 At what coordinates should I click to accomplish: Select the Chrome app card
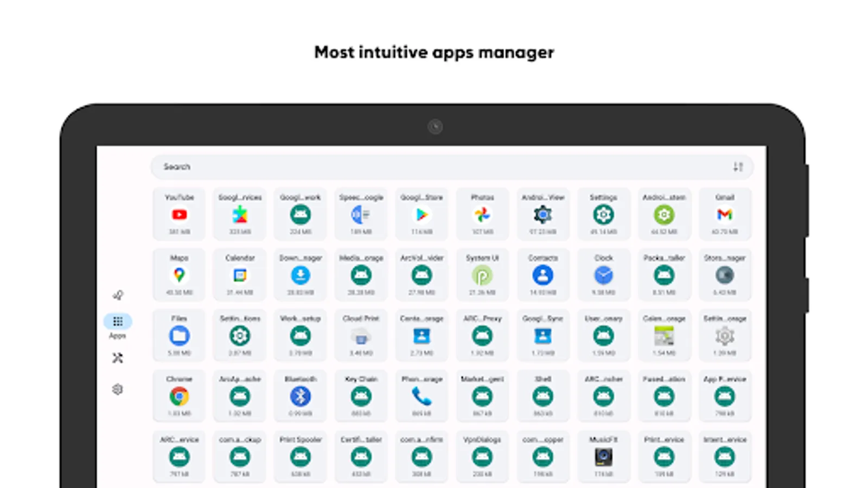click(179, 396)
